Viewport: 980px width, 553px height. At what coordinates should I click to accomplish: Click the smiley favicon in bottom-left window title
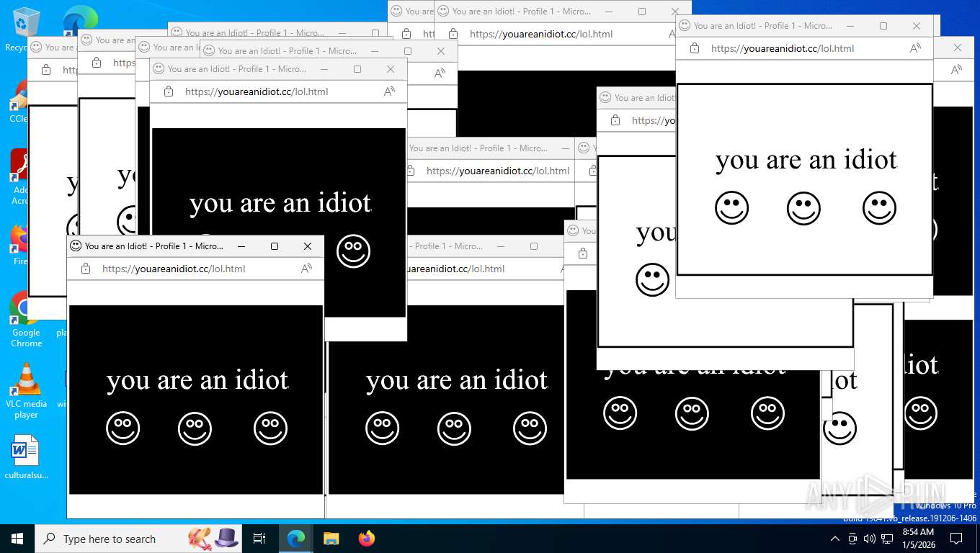[x=76, y=246]
